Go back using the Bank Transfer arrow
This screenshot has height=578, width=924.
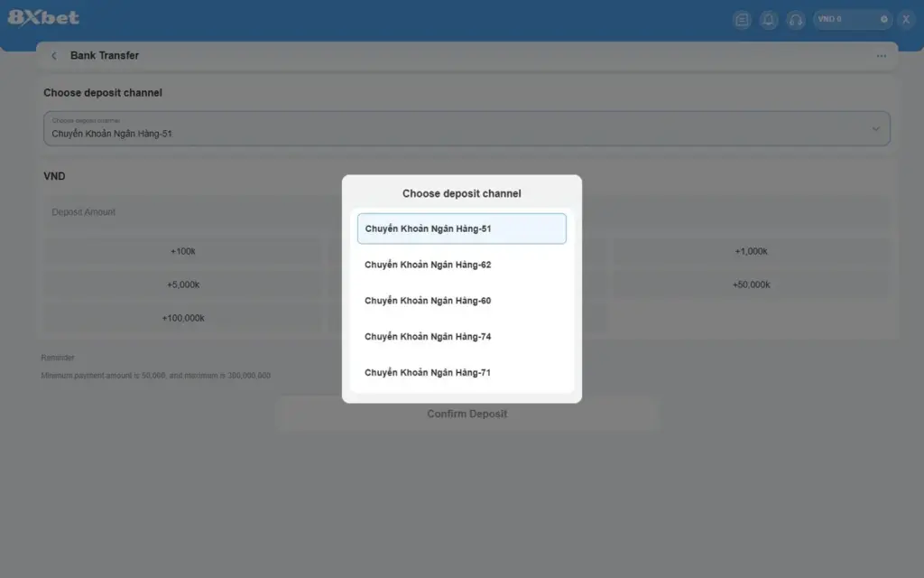click(x=54, y=55)
